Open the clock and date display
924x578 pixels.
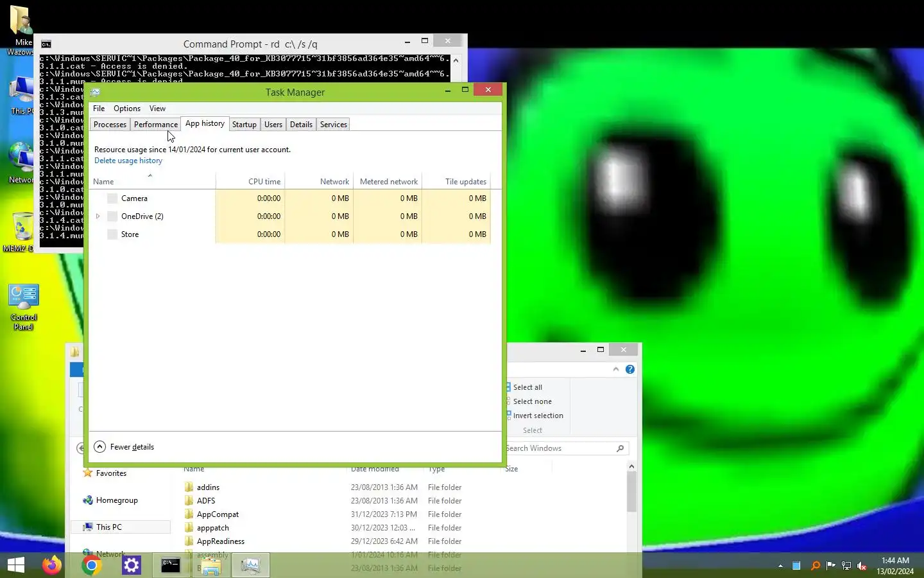[x=895, y=566]
